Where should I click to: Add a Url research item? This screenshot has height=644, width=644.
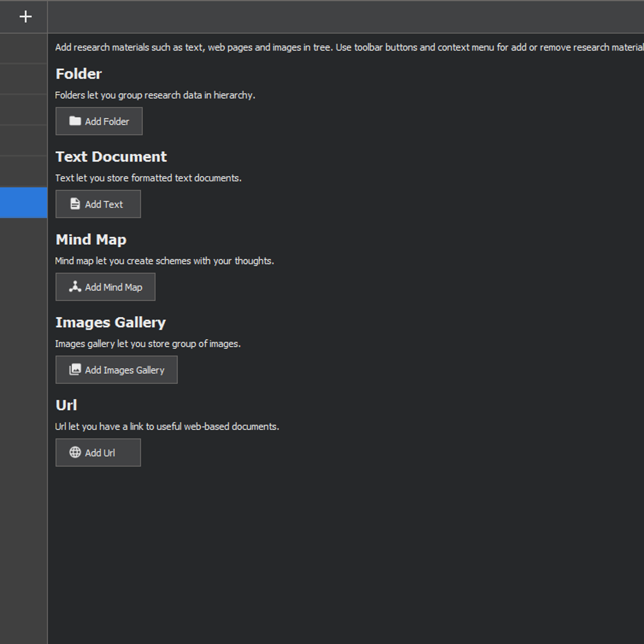(98, 452)
